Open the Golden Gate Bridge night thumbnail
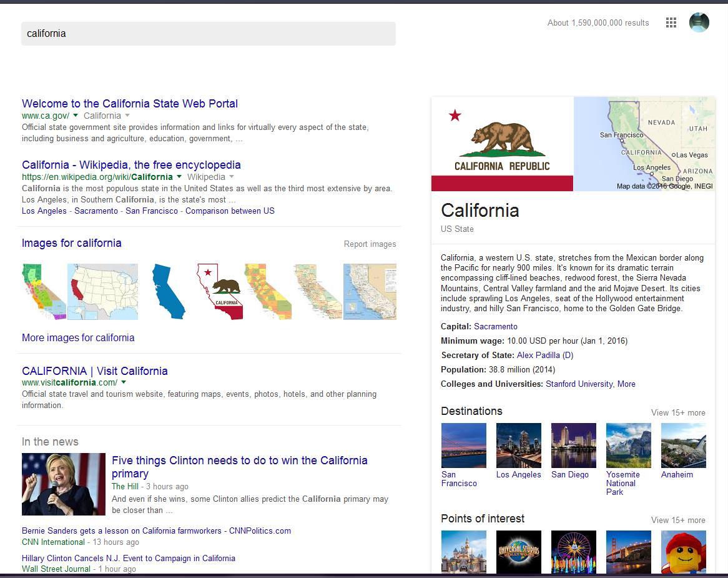The height and width of the screenshot is (578, 728). click(629, 552)
